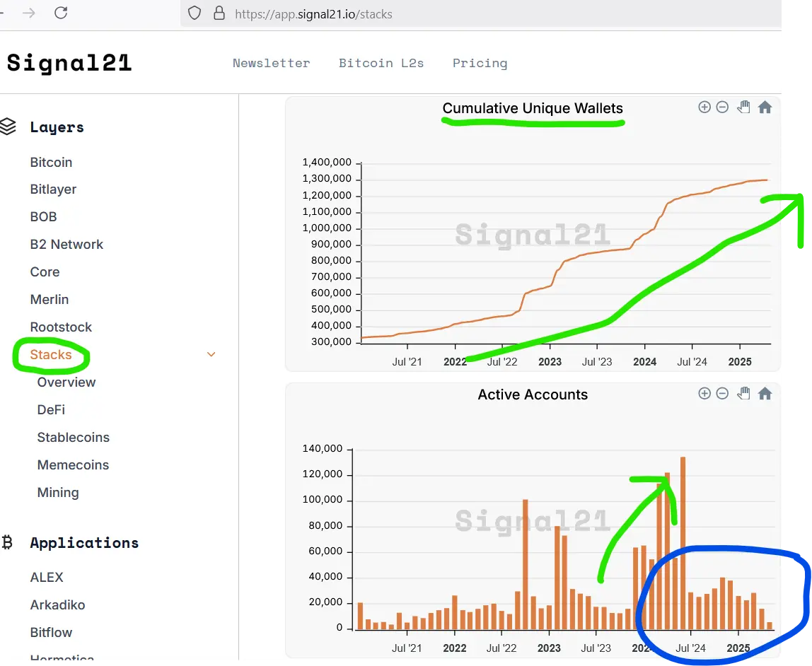The height and width of the screenshot is (666, 812).
Task: View Stacks Stablecoins
Action: pyautogui.click(x=74, y=437)
